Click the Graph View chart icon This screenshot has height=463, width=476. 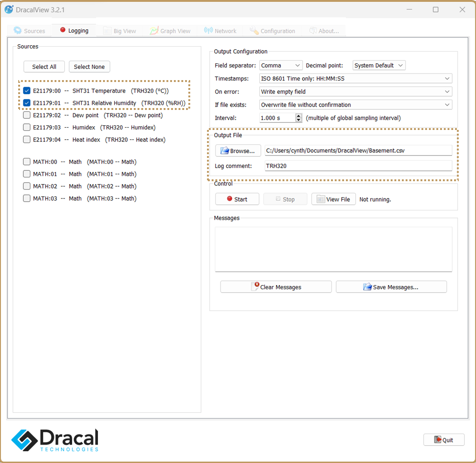click(x=154, y=31)
